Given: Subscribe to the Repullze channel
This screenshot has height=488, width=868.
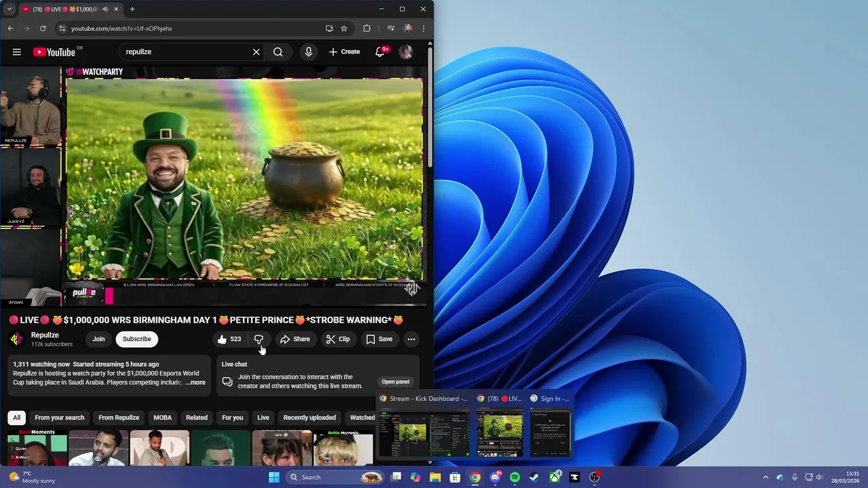Looking at the screenshot, I should tap(137, 339).
